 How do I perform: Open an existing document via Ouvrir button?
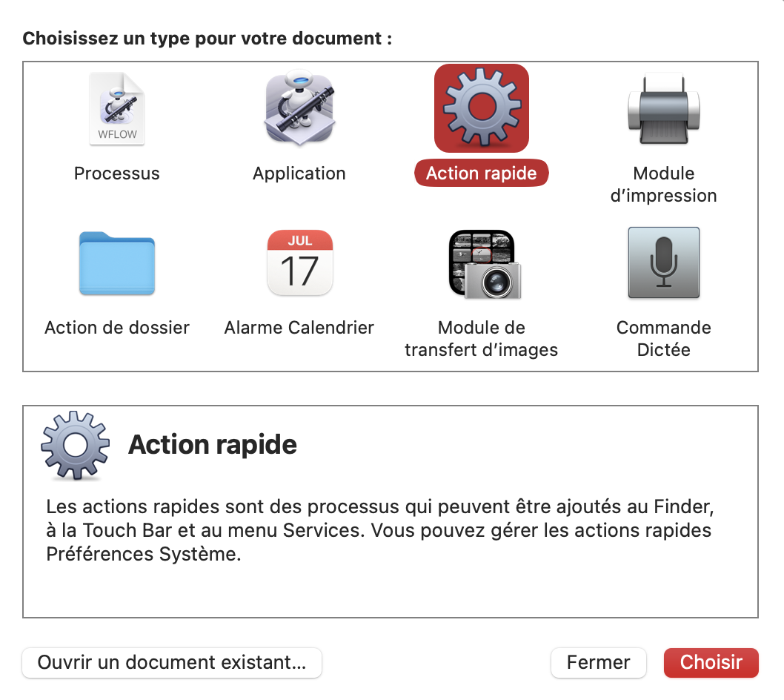(172, 662)
